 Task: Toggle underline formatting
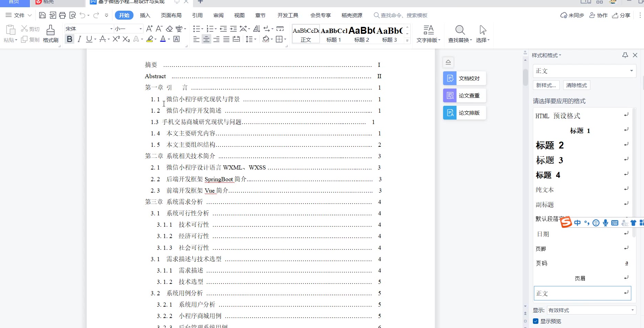click(89, 39)
